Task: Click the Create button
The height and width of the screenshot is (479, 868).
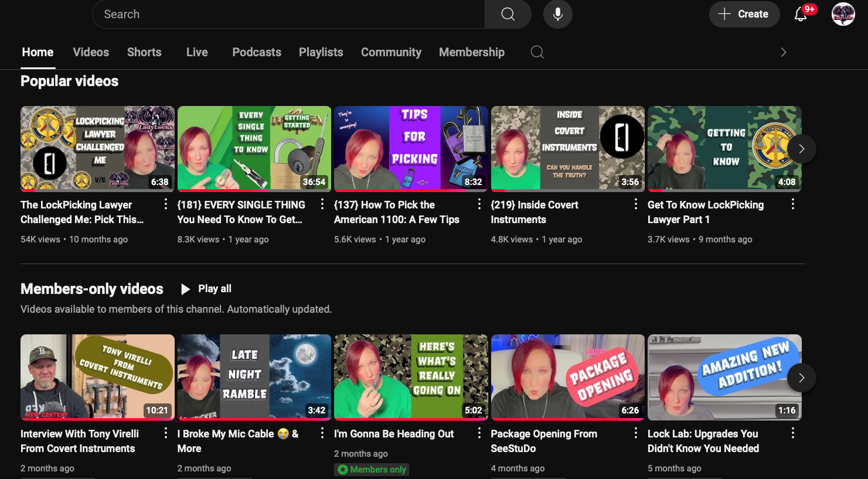Action: [x=744, y=14]
